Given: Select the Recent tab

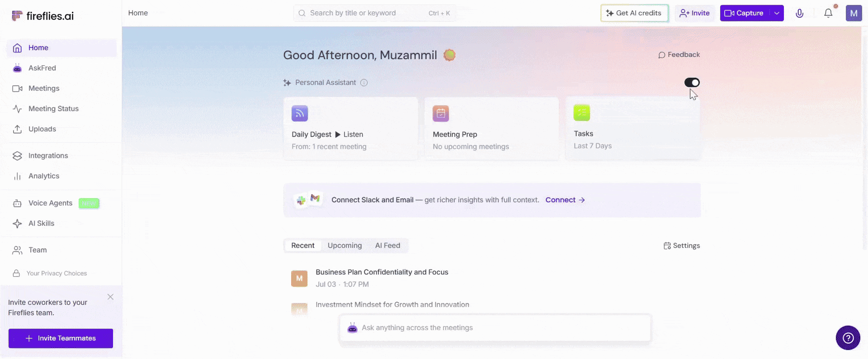Looking at the screenshot, I should (303, 246).
